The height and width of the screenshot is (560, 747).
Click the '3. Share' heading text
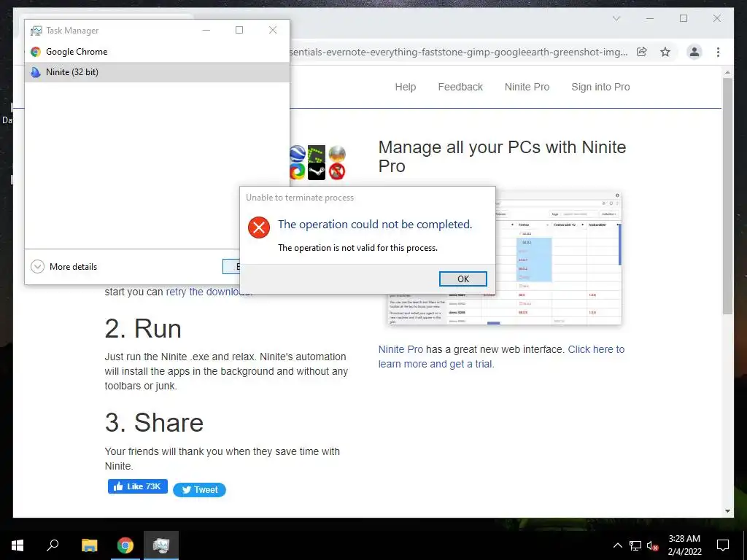tap(154, 422)
